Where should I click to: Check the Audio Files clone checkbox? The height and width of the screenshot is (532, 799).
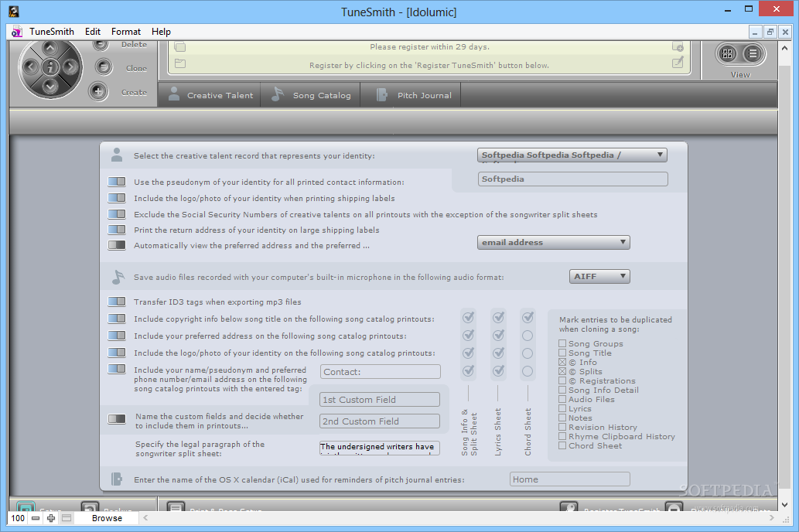click(562, 399)
